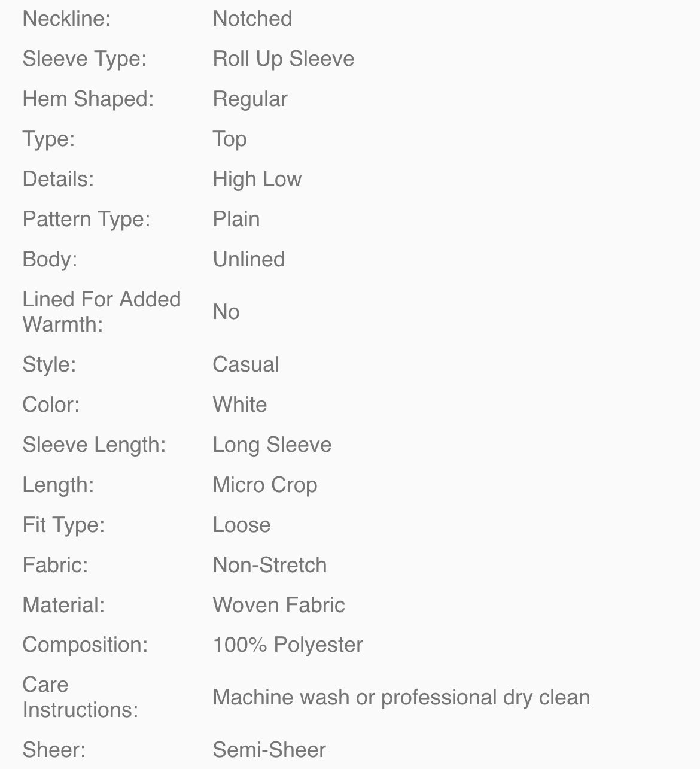700x769 pixels.
Task: Tap the Plain pattern value
Action: tap(236, 219)
